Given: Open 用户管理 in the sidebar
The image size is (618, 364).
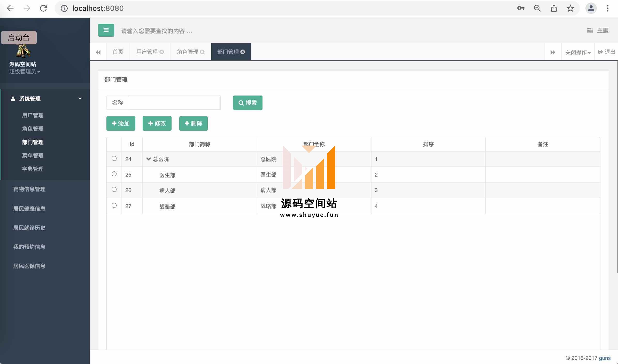Looking at the screenshot, I should (x=33, y=115).
